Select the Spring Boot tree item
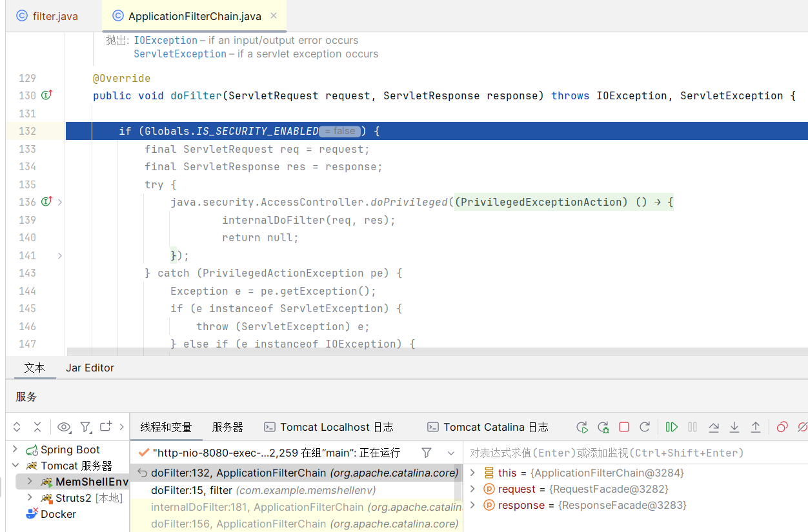This screenshot has height=532, width=808. tap(63, 449)
